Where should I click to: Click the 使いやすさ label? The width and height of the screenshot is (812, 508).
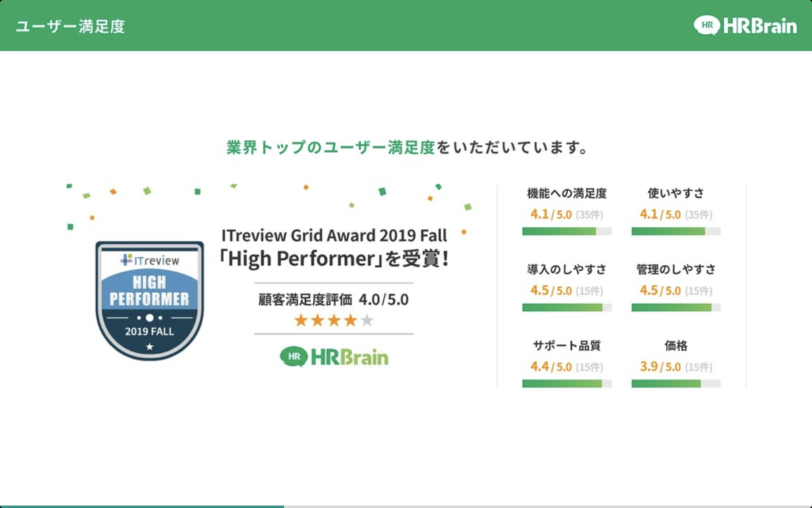(x=676, y=194)
